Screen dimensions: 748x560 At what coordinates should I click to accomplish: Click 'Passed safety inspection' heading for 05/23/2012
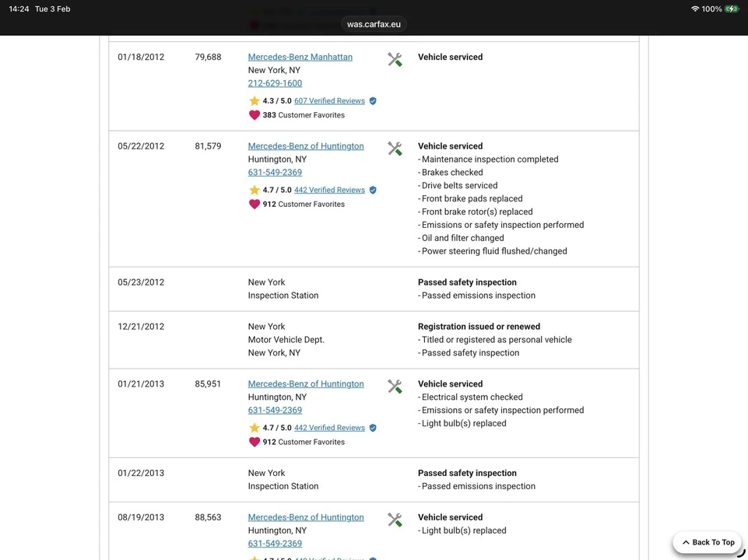(x=467, y=282)
